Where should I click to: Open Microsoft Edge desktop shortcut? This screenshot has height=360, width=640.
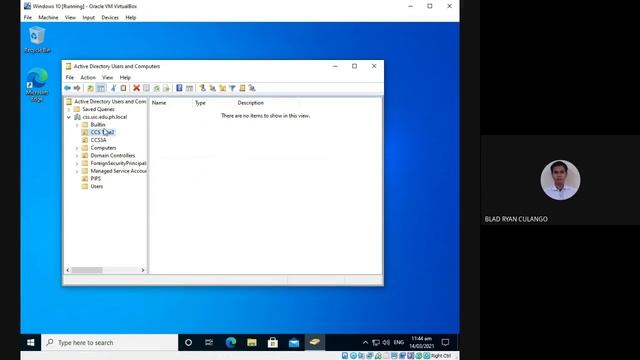[37, 85]
